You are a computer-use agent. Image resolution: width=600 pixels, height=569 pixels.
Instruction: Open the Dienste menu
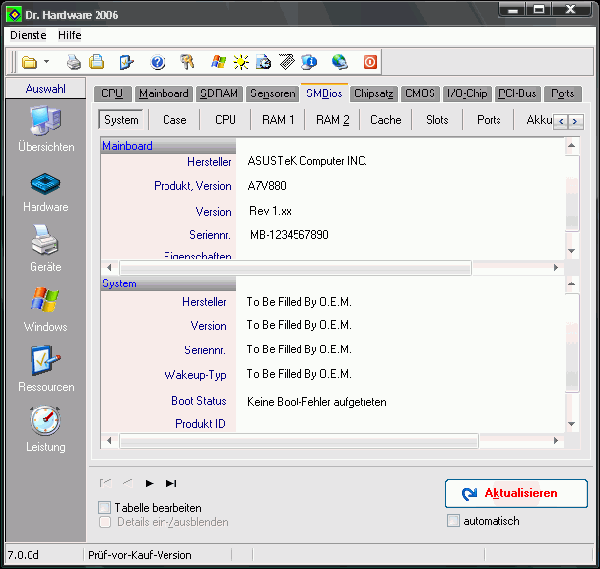click(28, 35)
